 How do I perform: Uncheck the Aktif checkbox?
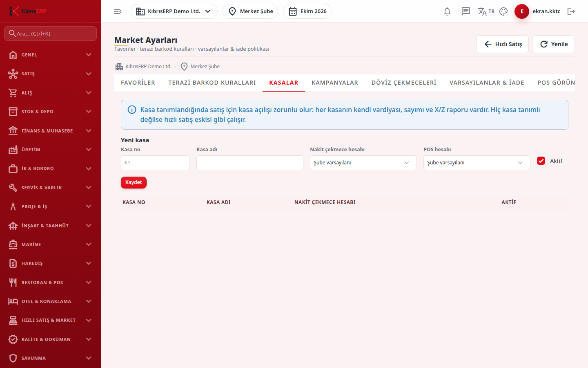(541, 161)
